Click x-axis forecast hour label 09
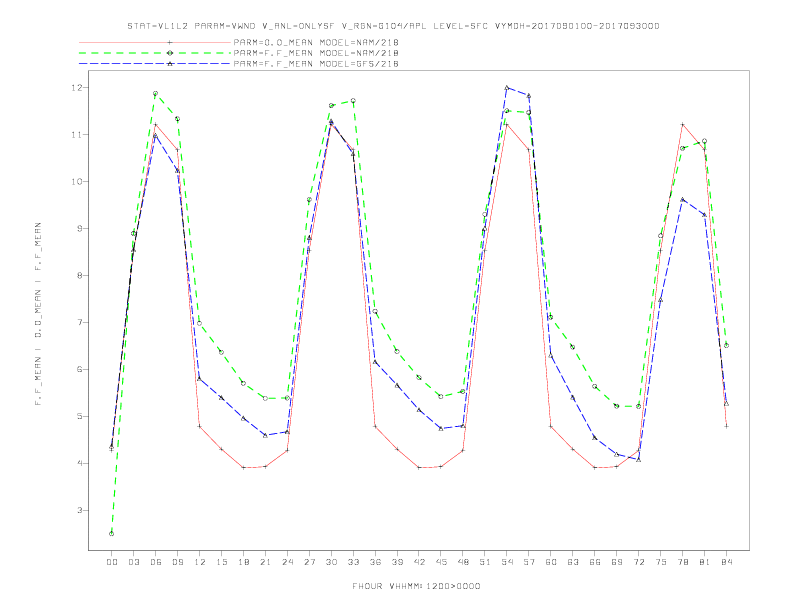This screenshot has height=612, width=792. [177, 562]
